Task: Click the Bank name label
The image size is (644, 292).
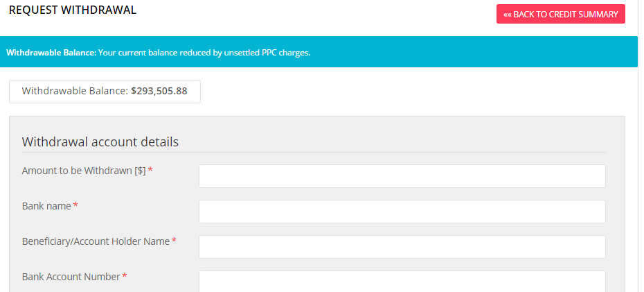Action: click(46, 206)
